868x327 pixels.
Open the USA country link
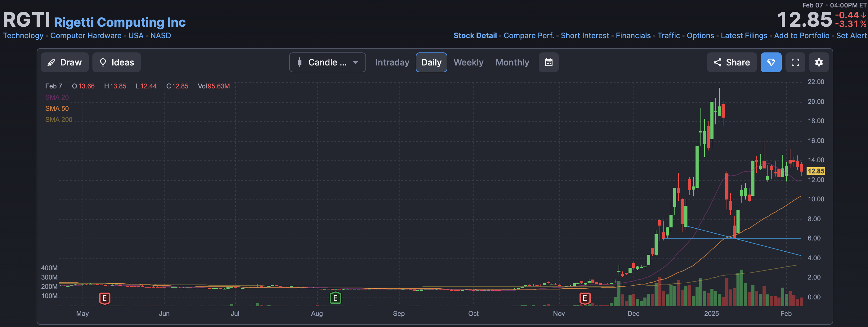click(136, 35)
